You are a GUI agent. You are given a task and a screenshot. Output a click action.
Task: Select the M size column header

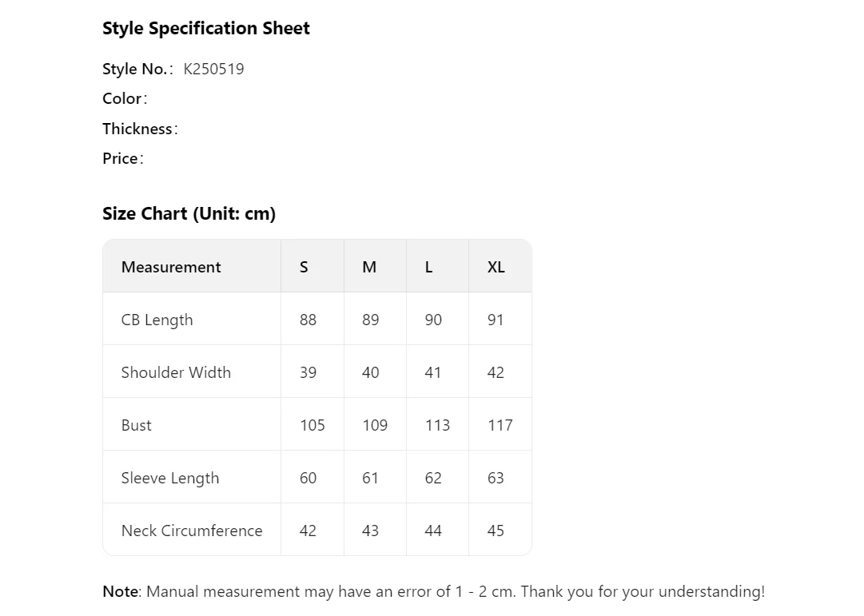369,268
